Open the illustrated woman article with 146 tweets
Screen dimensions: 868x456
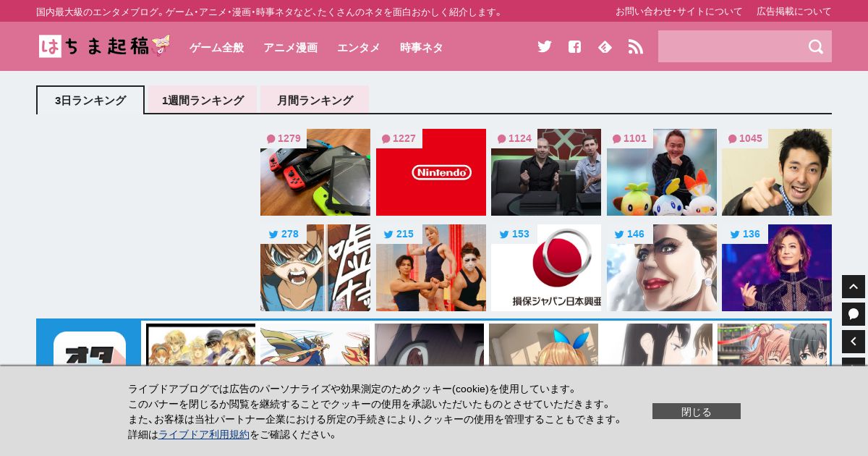tap(662, 268)
